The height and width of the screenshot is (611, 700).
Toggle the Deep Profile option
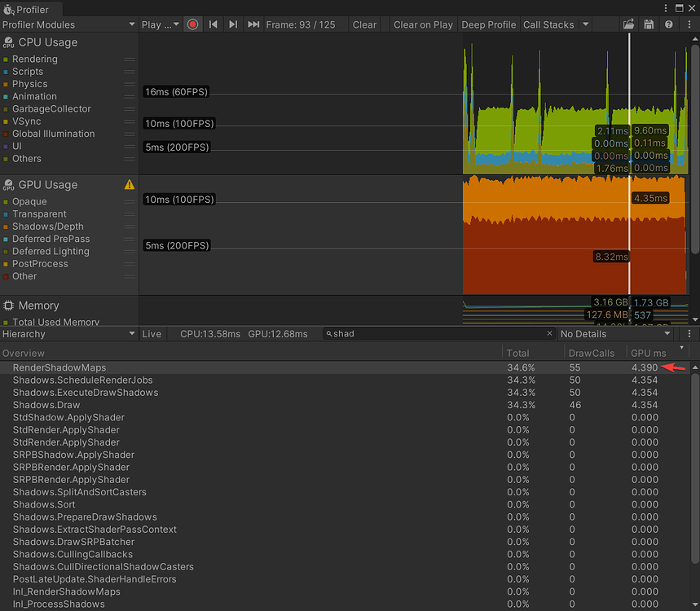point(488,24)
